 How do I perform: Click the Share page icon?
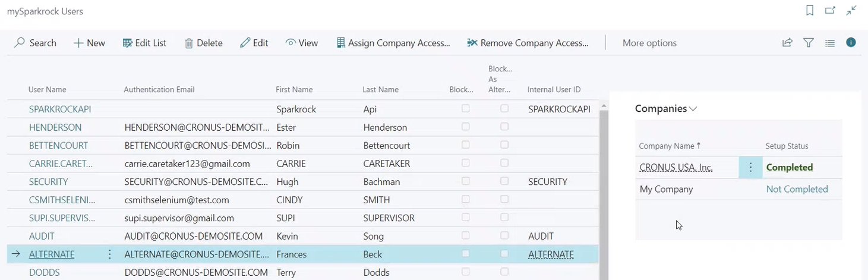(787, 43)
